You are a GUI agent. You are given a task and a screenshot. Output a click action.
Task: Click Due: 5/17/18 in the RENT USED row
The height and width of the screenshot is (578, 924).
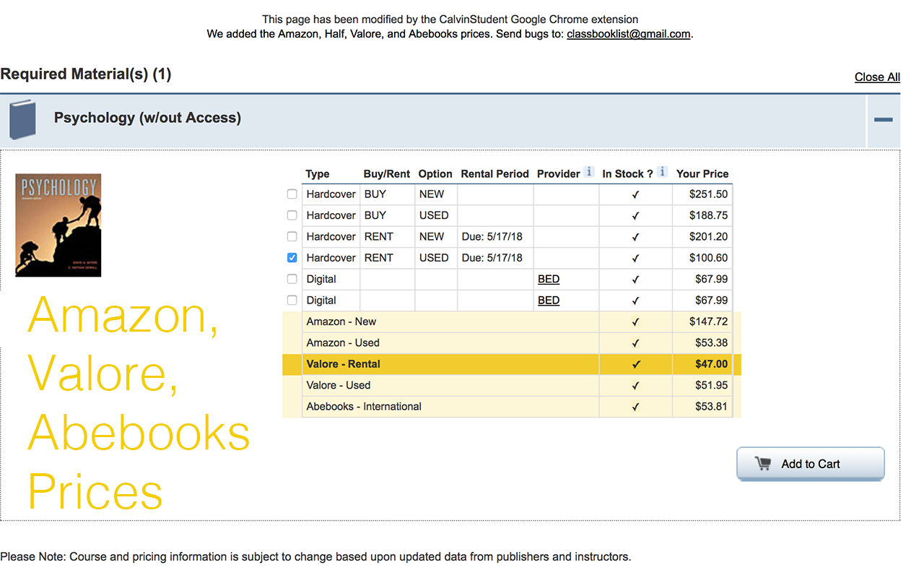pyautogui.click(x=492, y=257)
